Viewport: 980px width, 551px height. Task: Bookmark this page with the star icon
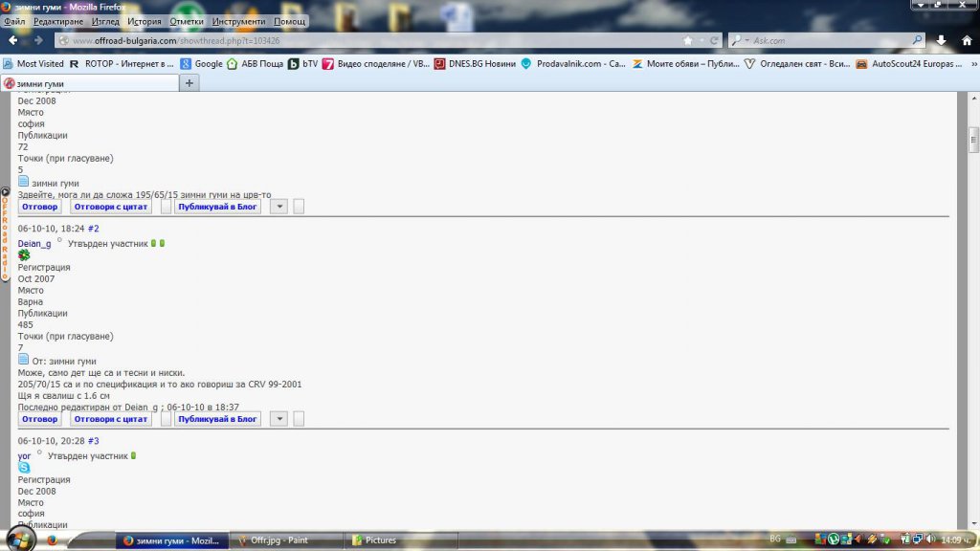click(687, 40)
